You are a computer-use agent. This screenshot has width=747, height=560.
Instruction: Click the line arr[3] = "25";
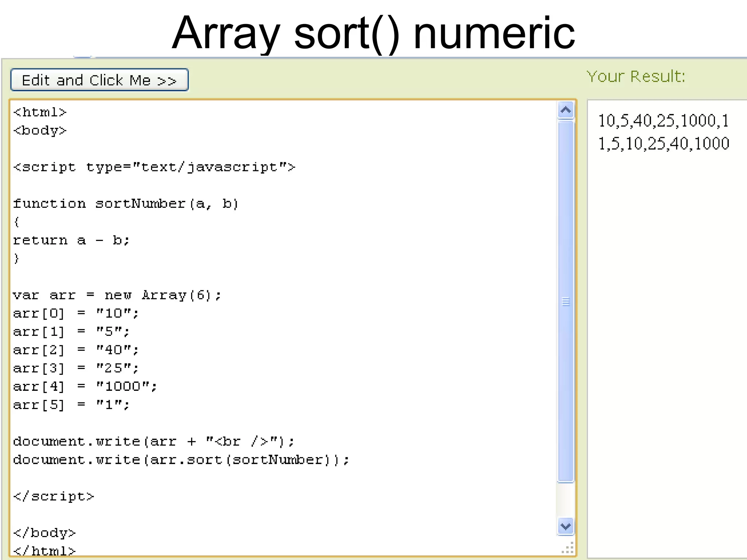(76, 368)
